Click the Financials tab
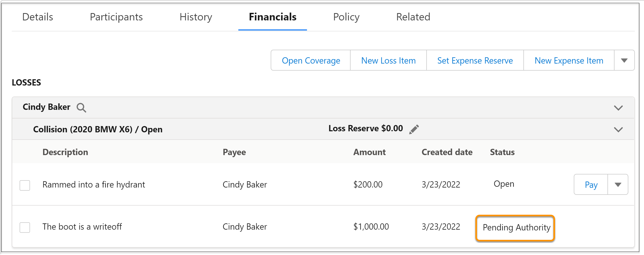 click(273, 17)
